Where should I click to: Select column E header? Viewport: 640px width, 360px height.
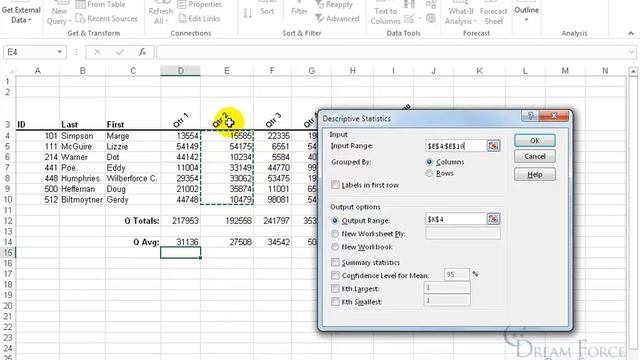click(227, 71)
